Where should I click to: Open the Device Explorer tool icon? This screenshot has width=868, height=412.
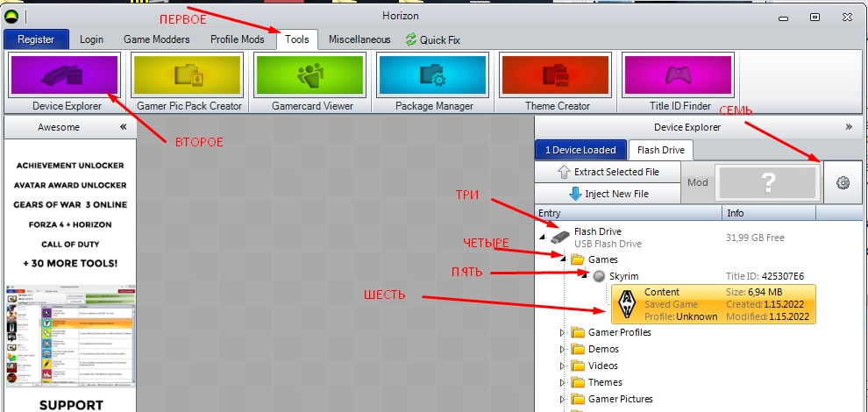pos(64,75)
